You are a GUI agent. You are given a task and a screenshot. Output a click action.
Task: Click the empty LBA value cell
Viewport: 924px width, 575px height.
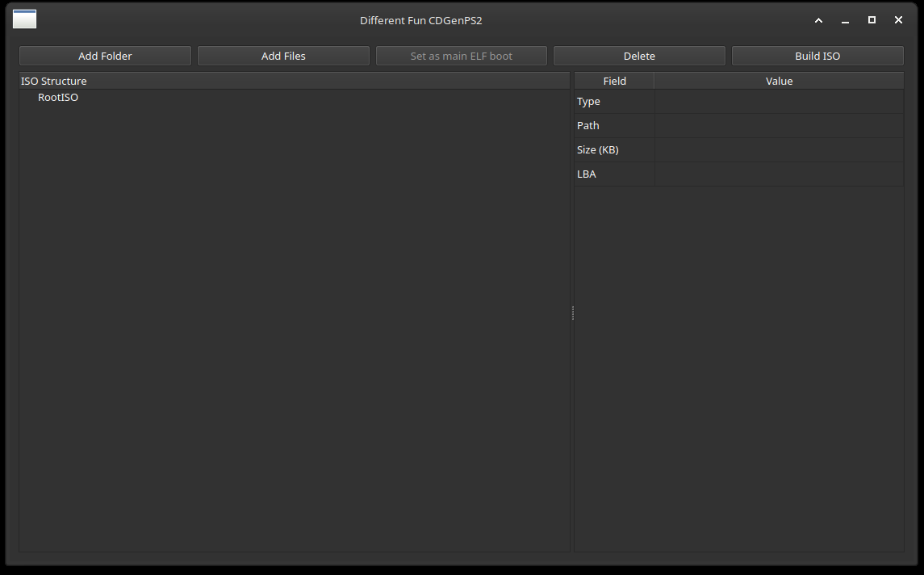point(779,174)
